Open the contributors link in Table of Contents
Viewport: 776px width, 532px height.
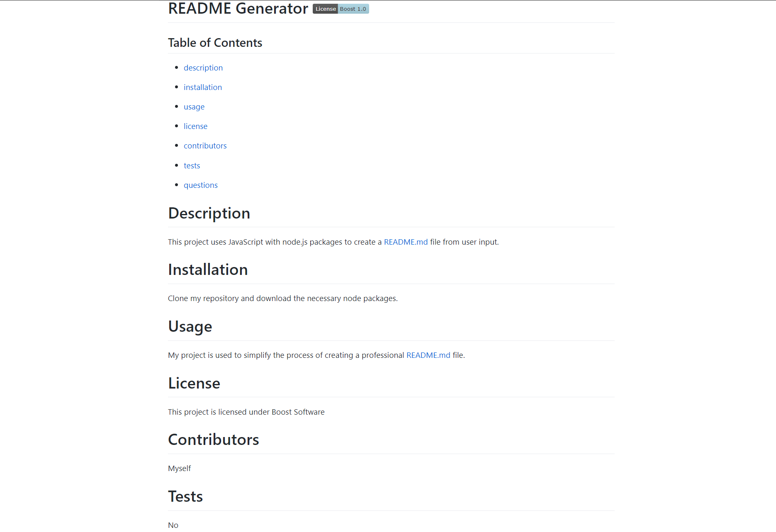[205, 146]
